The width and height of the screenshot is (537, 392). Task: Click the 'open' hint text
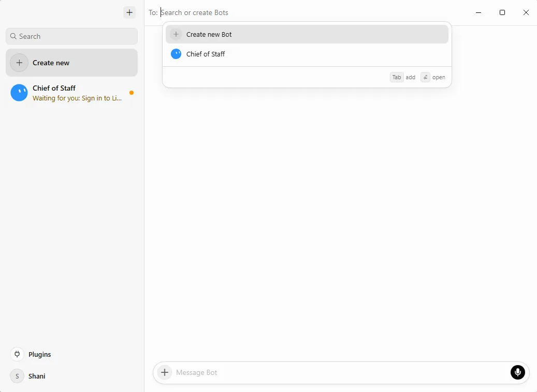coord(439,77)
